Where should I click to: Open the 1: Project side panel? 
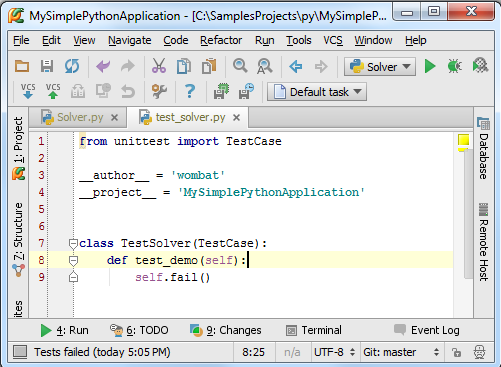[x=19, y=148]
